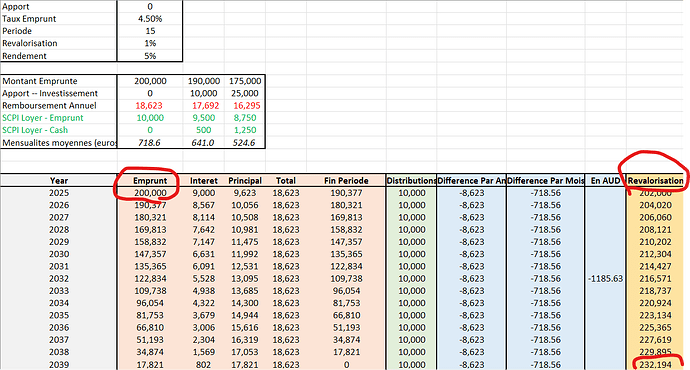Select the Principal column header
The image size is (690, 370).
coord(245,180)
